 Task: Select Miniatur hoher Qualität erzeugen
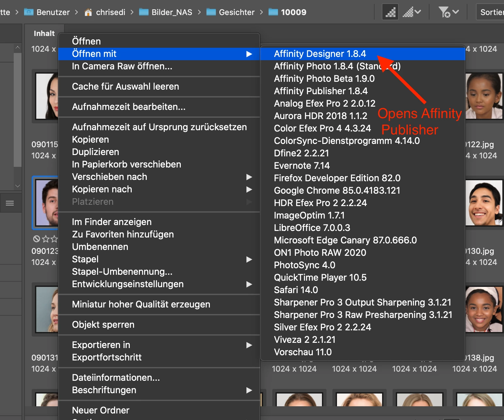click(x=159, y=304)
